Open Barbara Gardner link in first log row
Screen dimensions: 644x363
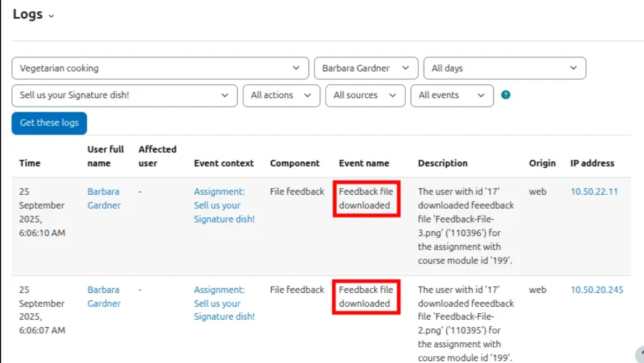(104, 199)
